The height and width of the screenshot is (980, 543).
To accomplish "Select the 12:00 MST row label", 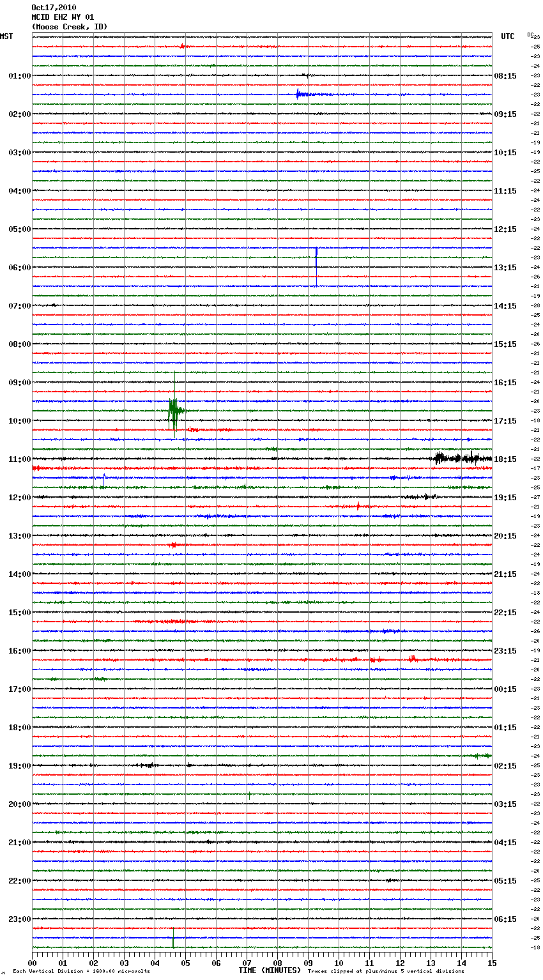I will [x=19, y=497].
